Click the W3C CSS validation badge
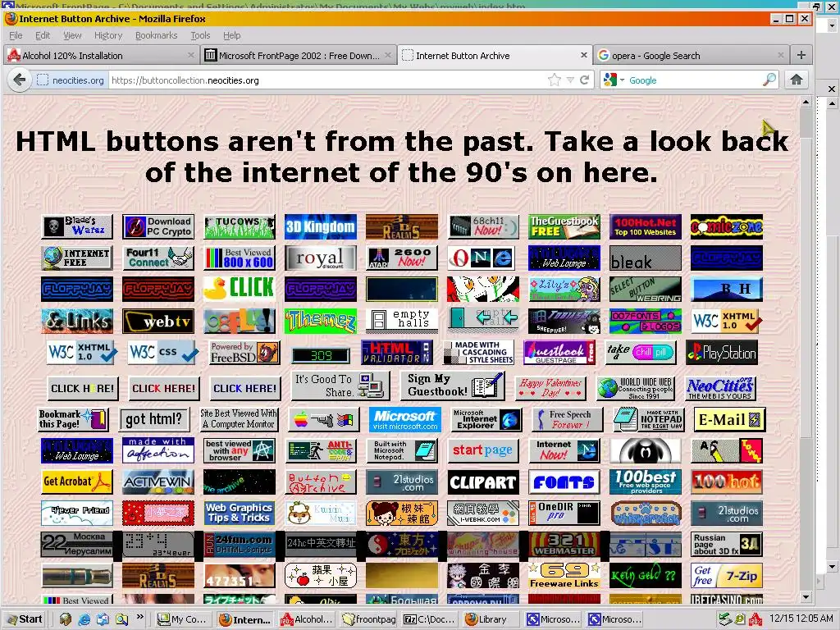Image resolution: width=840 pixels, height=630 pixels. tap(163, 353)
